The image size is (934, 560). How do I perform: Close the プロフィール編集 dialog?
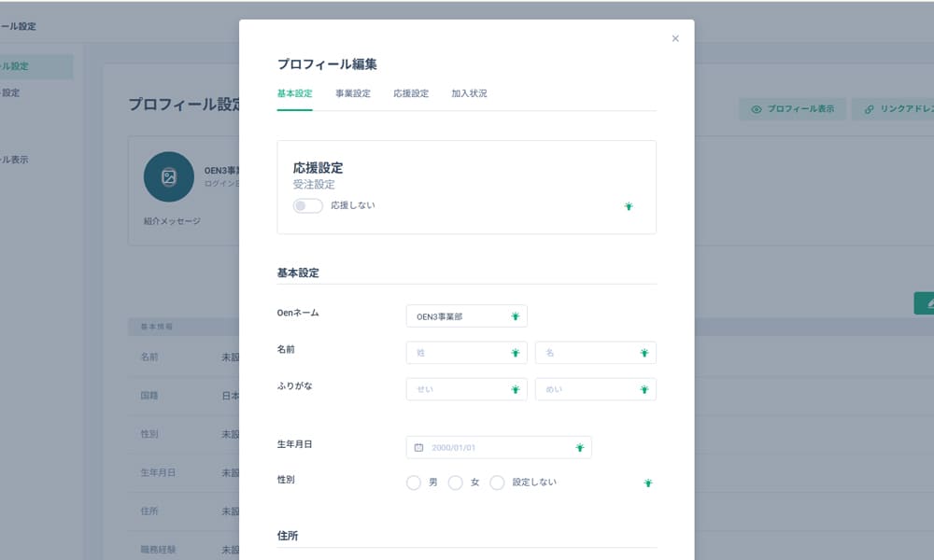point(675,39)
